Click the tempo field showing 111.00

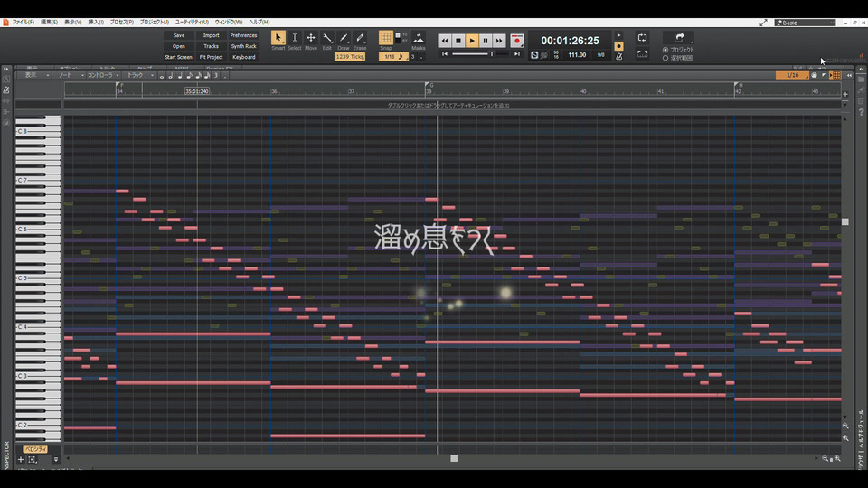[x=577, y=55]
